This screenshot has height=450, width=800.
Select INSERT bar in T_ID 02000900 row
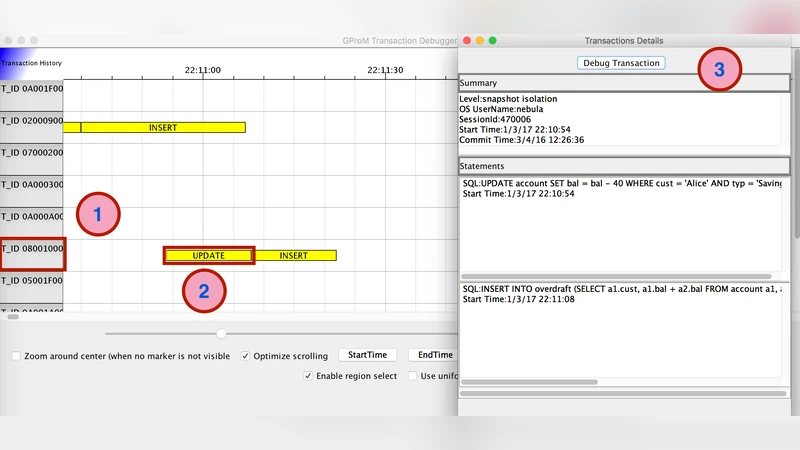pyautogui.click(x=163, y=128)
